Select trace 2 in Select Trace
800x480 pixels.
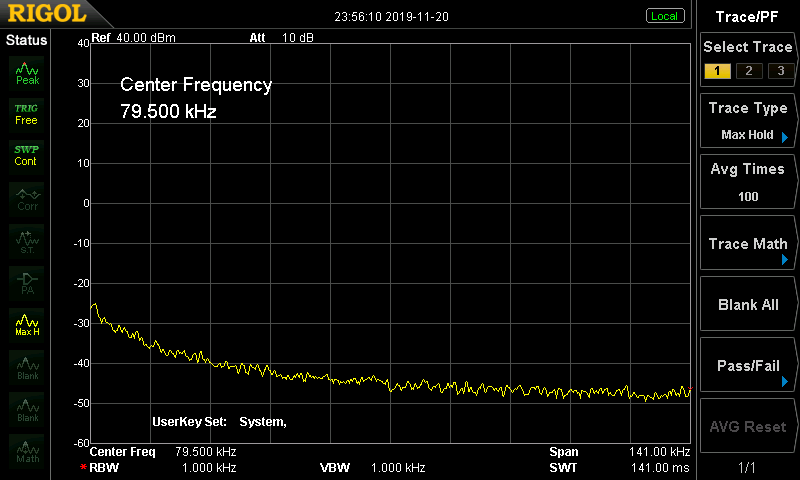click(x=747, y=70)
